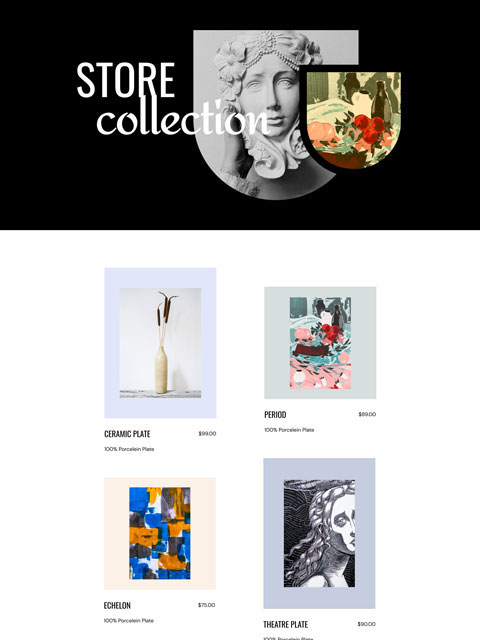The width and height of the screenshot is (480, 640).
Task: Click lavender card background around vase
Action: coord(112,343)
